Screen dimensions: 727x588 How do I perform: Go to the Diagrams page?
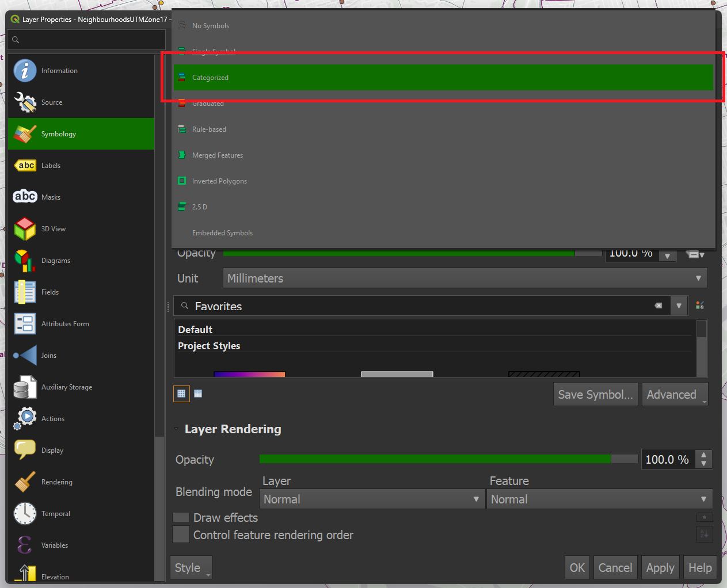click(x=81, y=261)
